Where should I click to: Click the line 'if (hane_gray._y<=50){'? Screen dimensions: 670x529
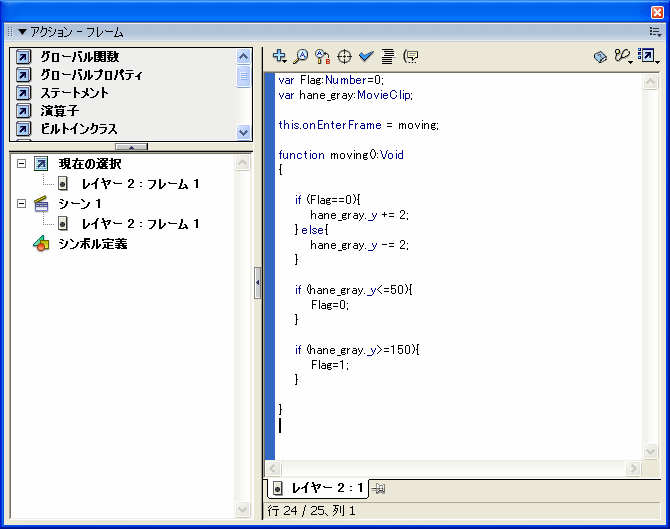tap(354, 290)
